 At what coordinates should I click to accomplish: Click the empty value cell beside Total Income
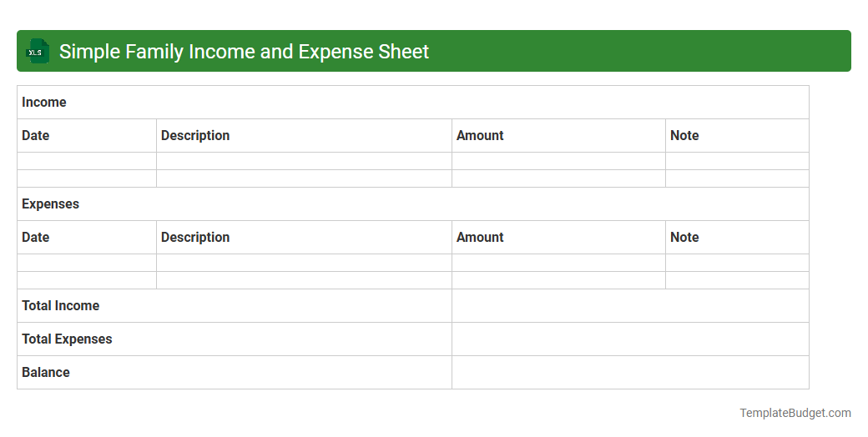(x=630, y=306)
